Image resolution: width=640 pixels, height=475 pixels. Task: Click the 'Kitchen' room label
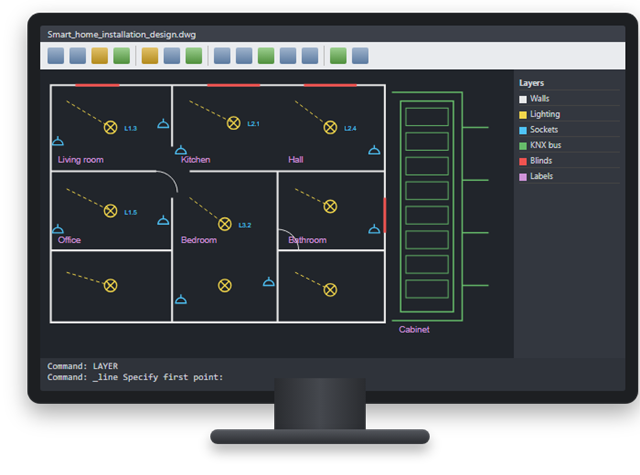click(196, 160)
